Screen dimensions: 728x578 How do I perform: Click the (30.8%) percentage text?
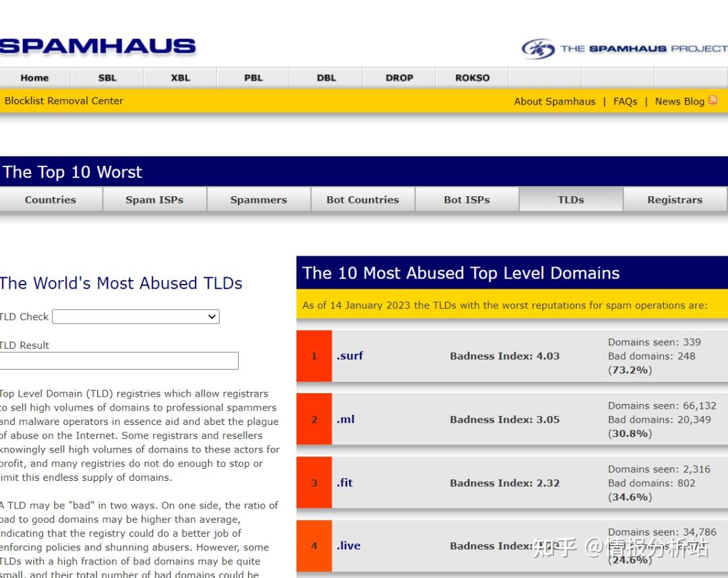click(630, 434)
